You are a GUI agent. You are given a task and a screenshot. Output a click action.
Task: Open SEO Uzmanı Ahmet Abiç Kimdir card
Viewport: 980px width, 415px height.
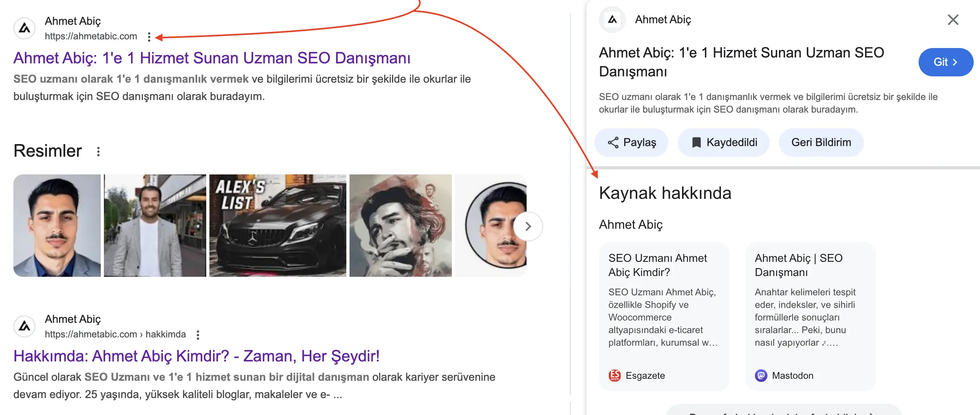664,317
